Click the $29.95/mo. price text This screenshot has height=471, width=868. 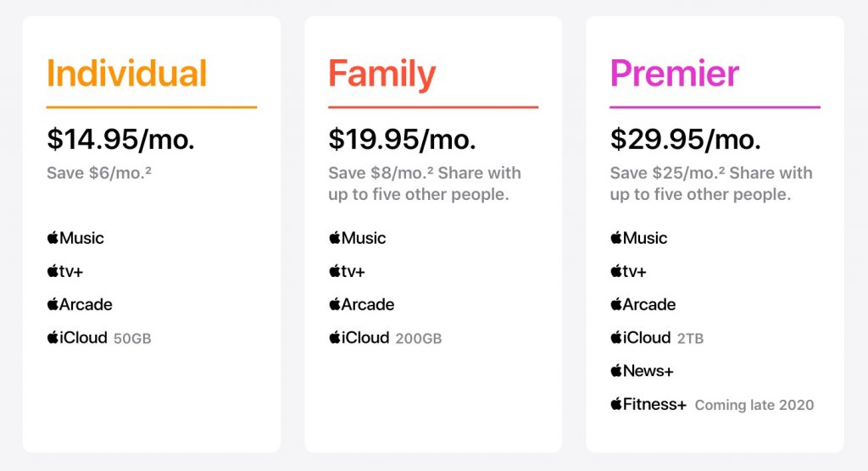(685, 139)
